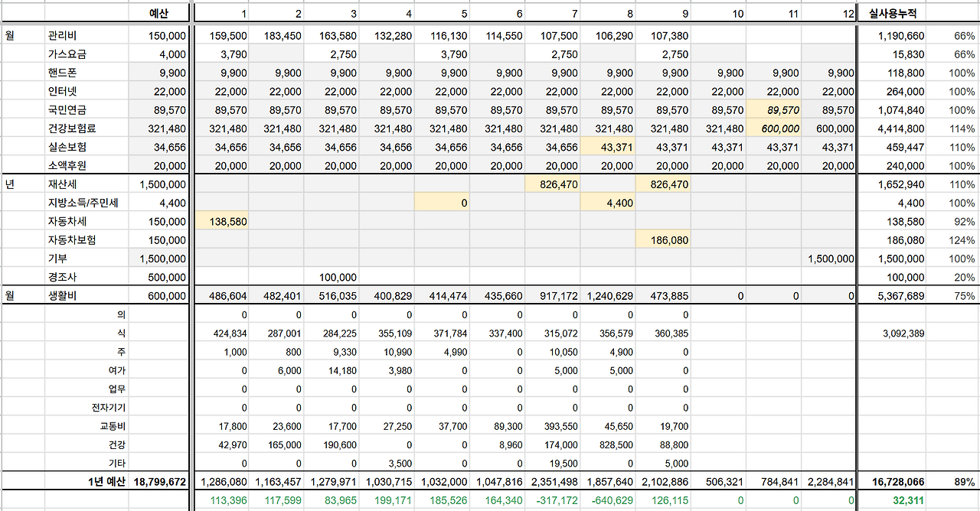Viewport: 980px width, 511px height.
Task: Click the 92% percentage cell
Action: pyautogui.click(x=966, y=222)
